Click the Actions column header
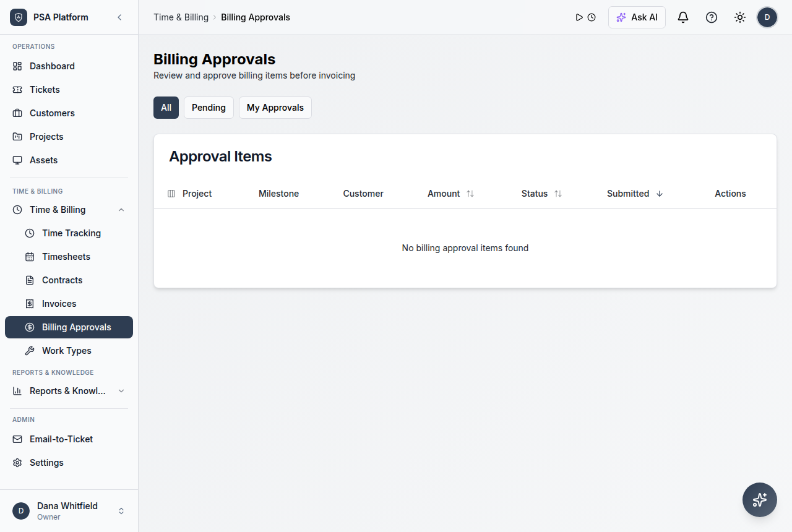The width and height of the screenshot is (792, 532). 730,194
